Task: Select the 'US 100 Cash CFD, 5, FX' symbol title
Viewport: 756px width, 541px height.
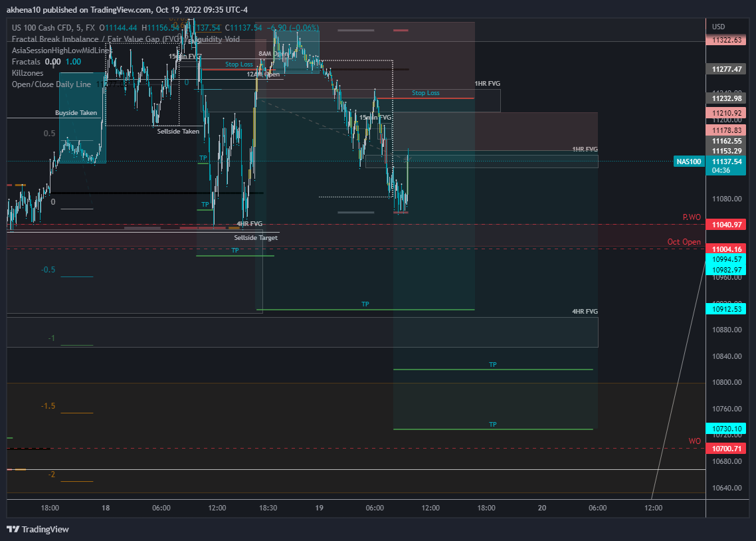Action: coord(53,28)
